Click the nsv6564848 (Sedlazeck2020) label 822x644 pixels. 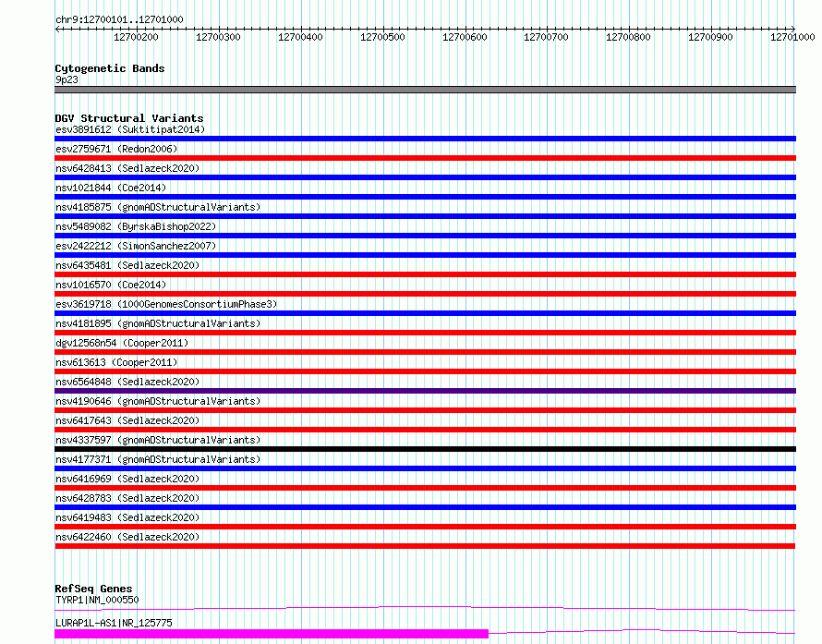point(127,382)
